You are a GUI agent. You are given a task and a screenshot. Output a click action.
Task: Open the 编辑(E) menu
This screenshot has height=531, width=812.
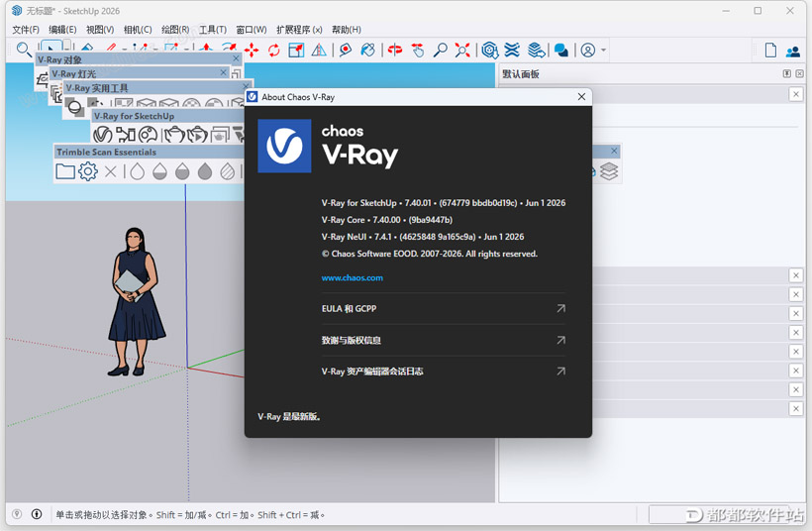point(62,30)
